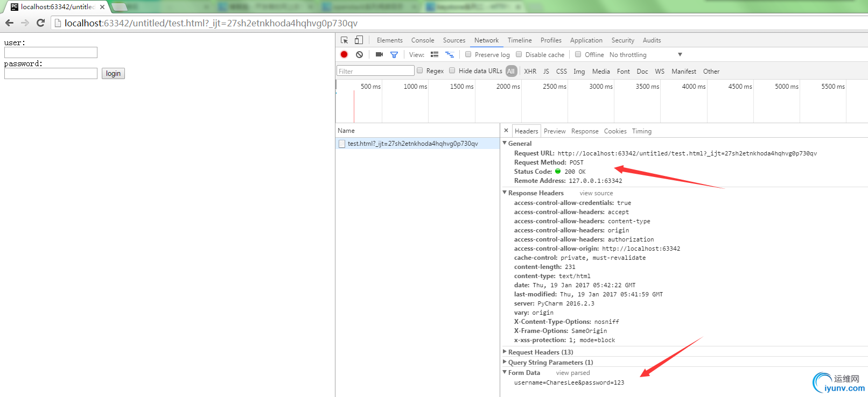
Task: Show the Response detail tab
Action: [x=585, y=131]
